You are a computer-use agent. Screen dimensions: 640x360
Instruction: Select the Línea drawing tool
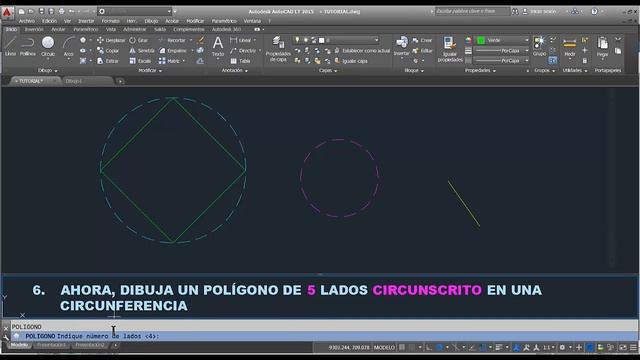[10, 46]
